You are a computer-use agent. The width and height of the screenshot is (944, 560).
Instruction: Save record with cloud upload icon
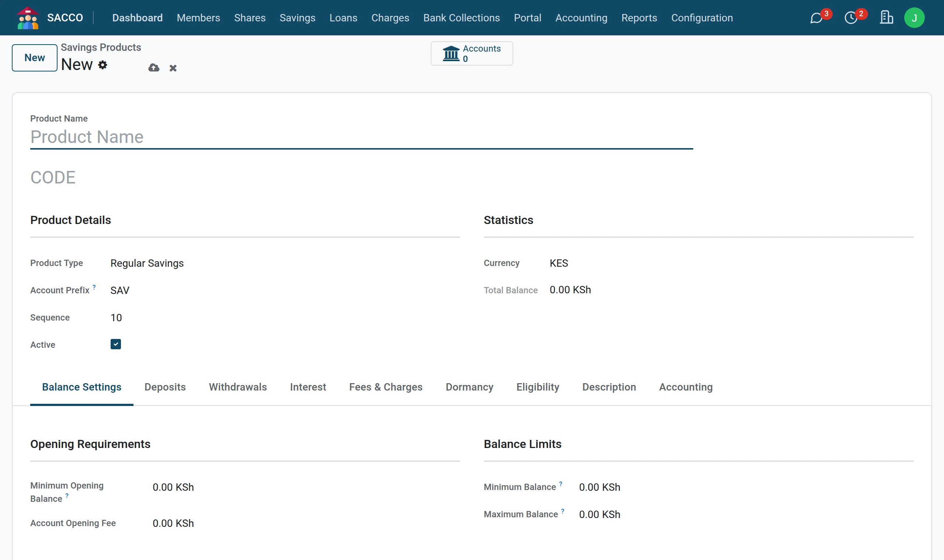click(x=154, y=67)
